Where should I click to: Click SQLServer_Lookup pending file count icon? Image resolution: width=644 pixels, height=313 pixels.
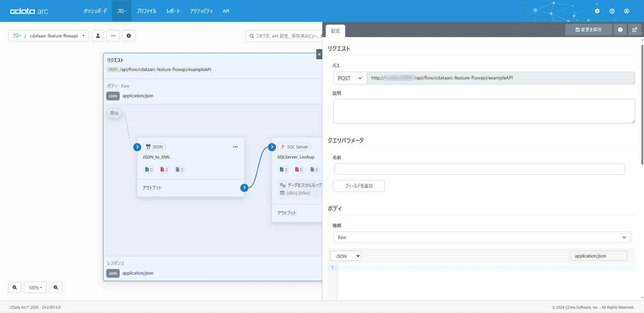312,170
